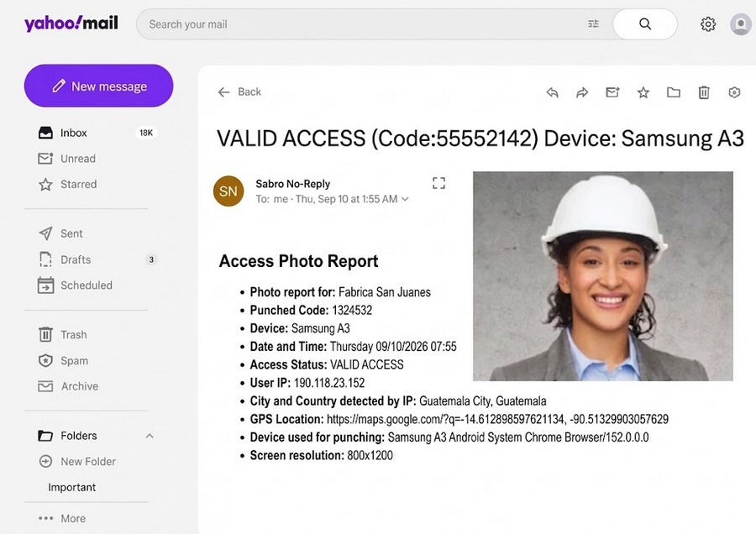This screenshot has height=534, width=756.
Task: Move the email to a folder
Action: [674, 92]
